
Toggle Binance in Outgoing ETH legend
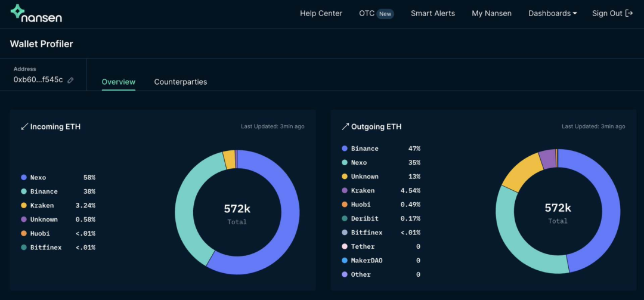[380, 149]
